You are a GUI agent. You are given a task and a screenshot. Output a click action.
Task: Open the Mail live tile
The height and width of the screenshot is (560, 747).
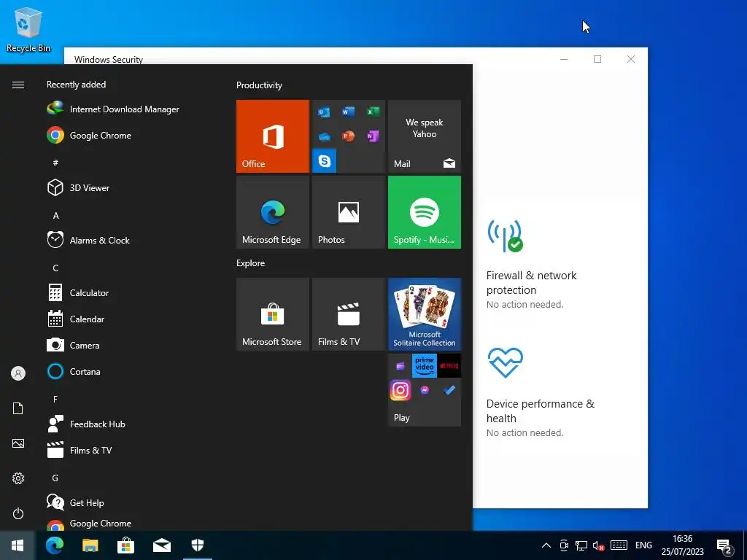coord(425,136)
